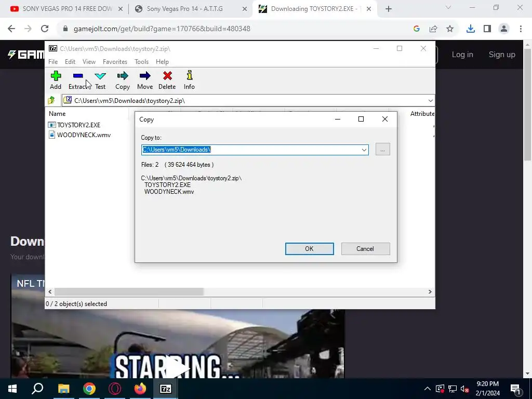Click the scroll right arrow in file list
Screen dimensions: 532x399
(430, 292)
